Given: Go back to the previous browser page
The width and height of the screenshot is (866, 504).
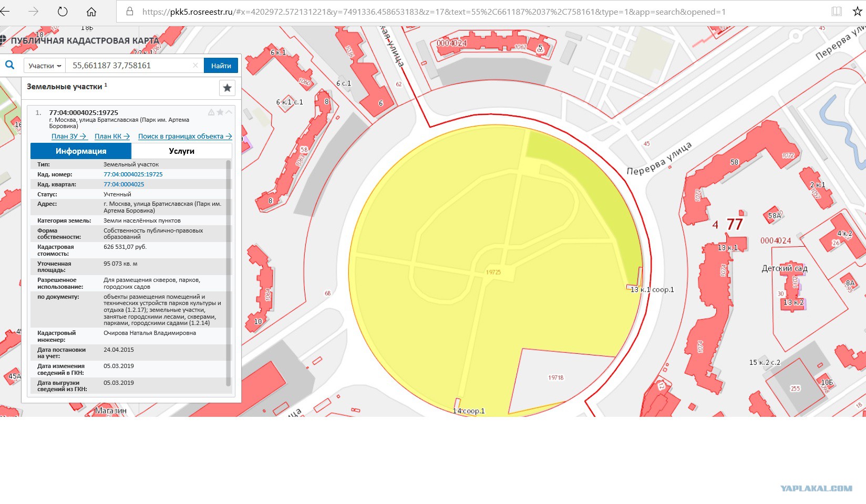Looking at the screenshot, I should pos(5,11).
